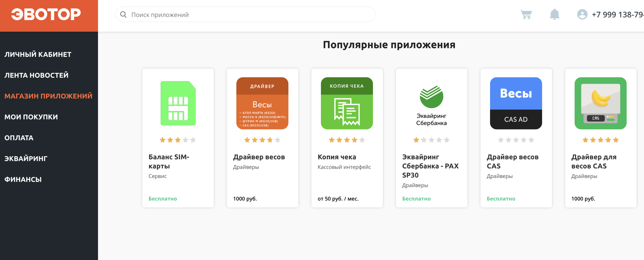644x260 pixels.
Task: Click the Эвотор logo
Action: (x=46, y=14)
